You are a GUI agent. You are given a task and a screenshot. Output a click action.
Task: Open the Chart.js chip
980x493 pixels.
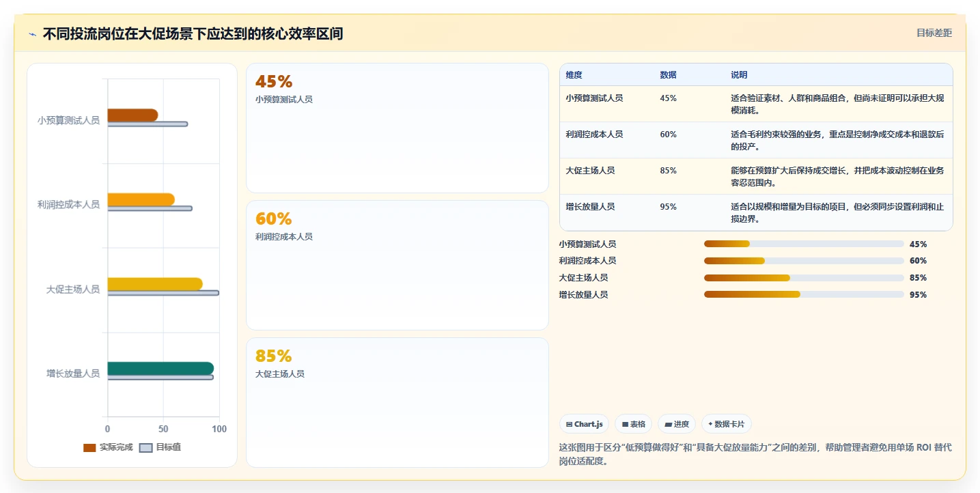tap(584, 424)
